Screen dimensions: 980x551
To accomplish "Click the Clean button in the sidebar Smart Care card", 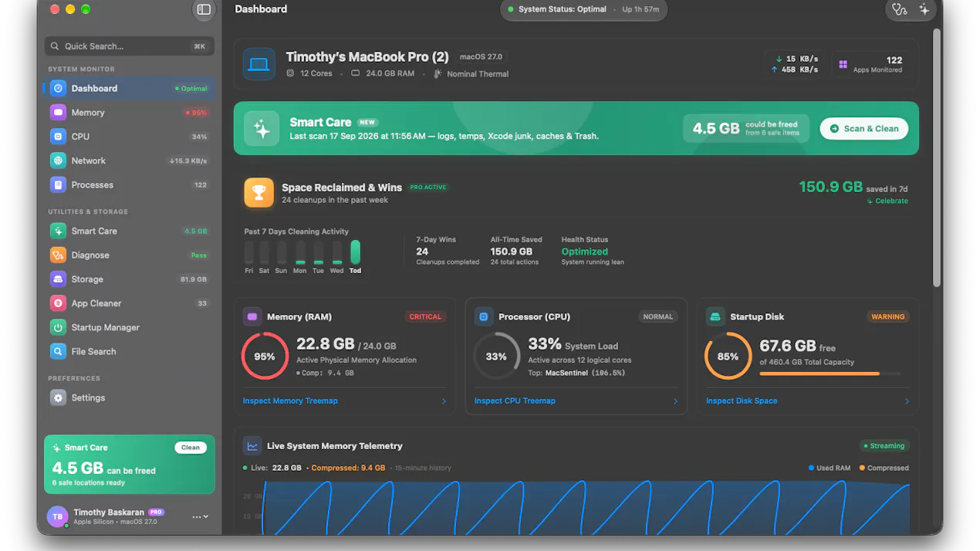I will tap(191, 448).
